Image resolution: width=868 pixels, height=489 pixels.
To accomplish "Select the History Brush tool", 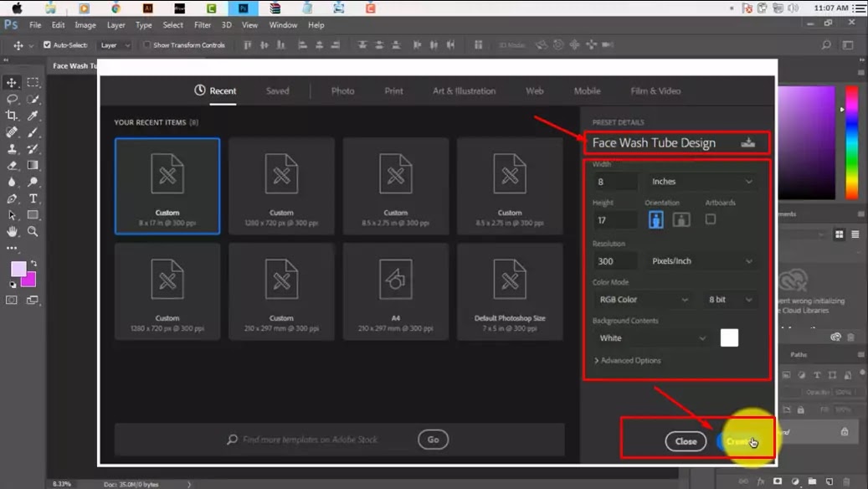I will 33,148.
